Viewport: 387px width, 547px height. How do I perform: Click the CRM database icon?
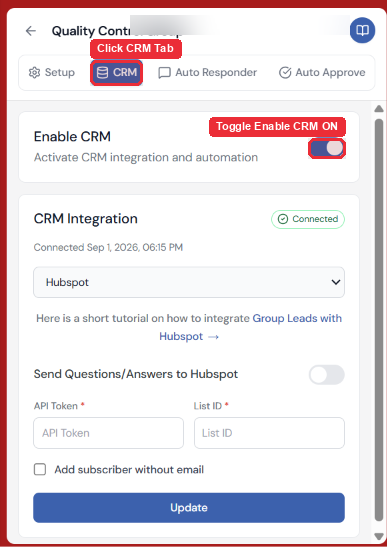tap(102, 73)
